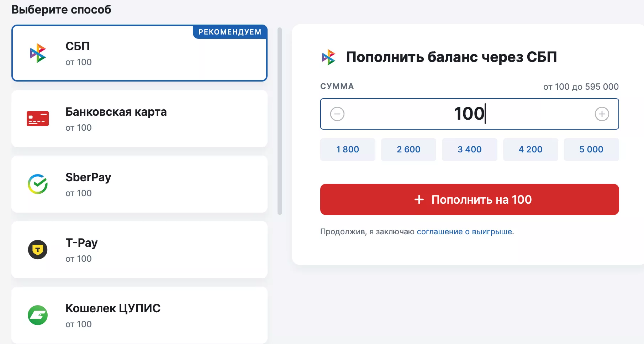
Task: Click the T-Pay shield icon
Action: tap(37, 250)
